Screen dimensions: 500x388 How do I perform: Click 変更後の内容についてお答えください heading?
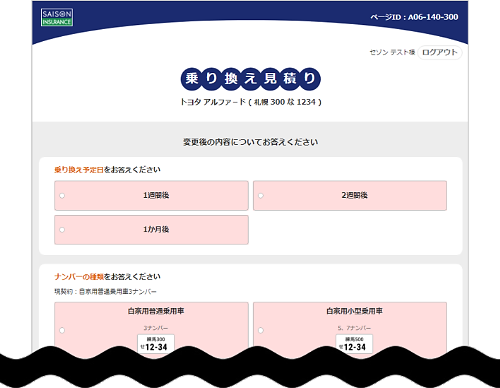[251, 142]
